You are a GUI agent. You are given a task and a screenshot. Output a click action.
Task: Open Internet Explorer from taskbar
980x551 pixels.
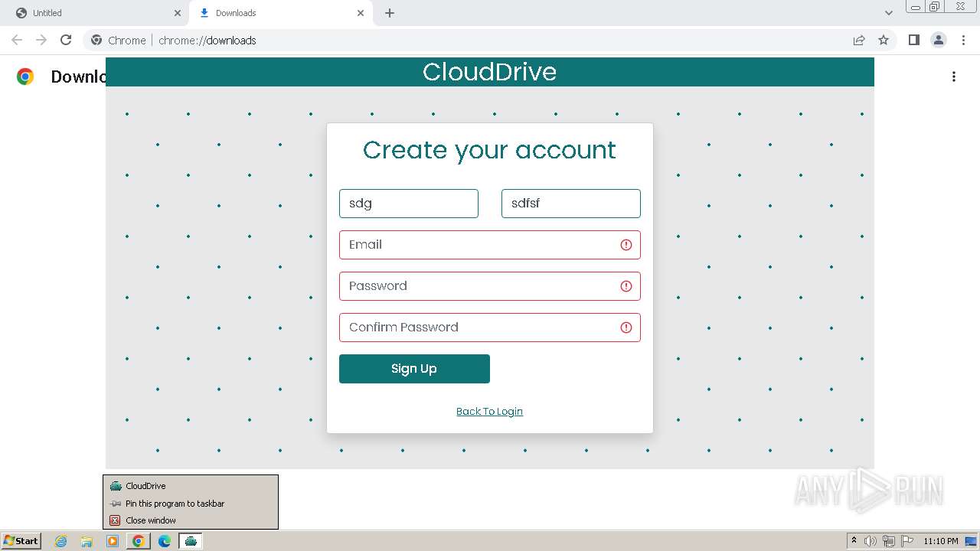pyautogui.click(x=61, y=541)
